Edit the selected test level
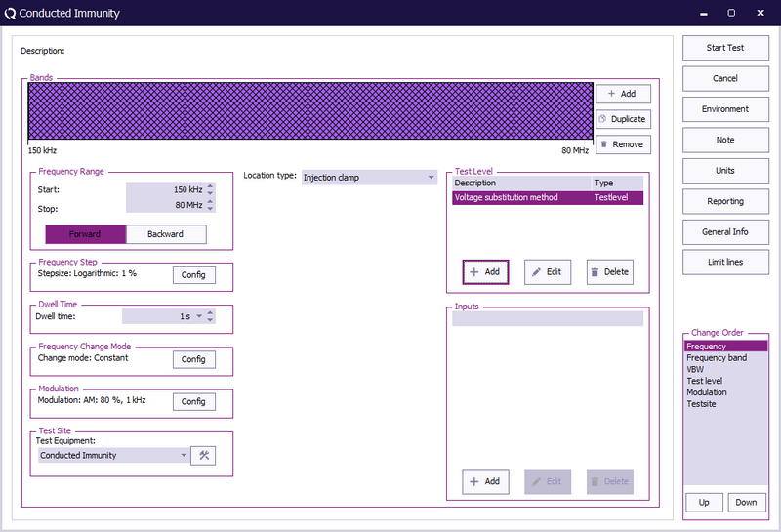Image resolution: width=781 pixels, height=532 pixels. pyautogui.click(x=548, y=271)
